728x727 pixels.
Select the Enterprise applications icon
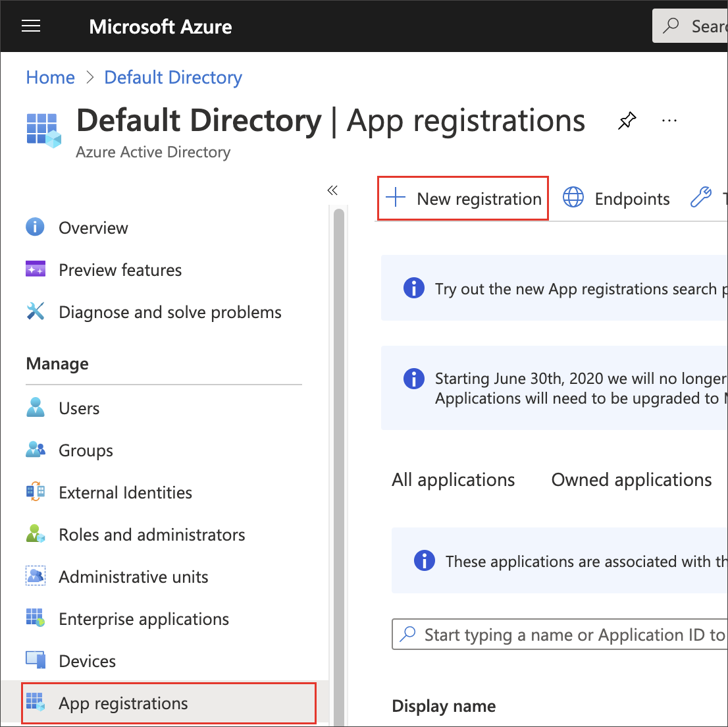tap(36, 618)
